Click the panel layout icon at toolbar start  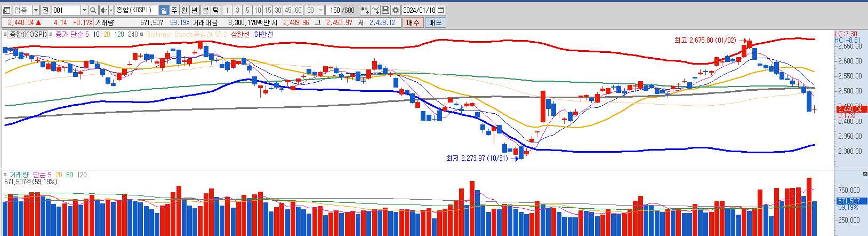pyautogui.click(x=7, y=10)
